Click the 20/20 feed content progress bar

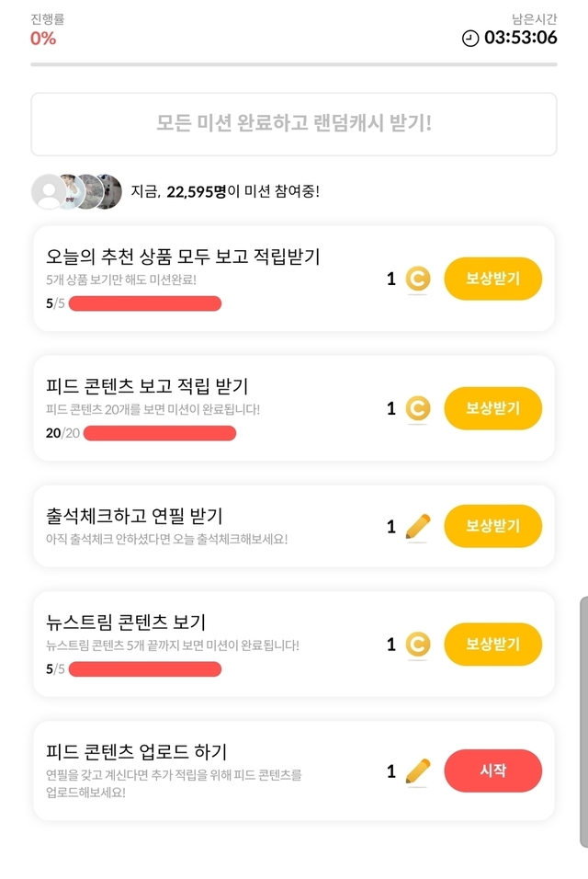click(x=159, y=433)
